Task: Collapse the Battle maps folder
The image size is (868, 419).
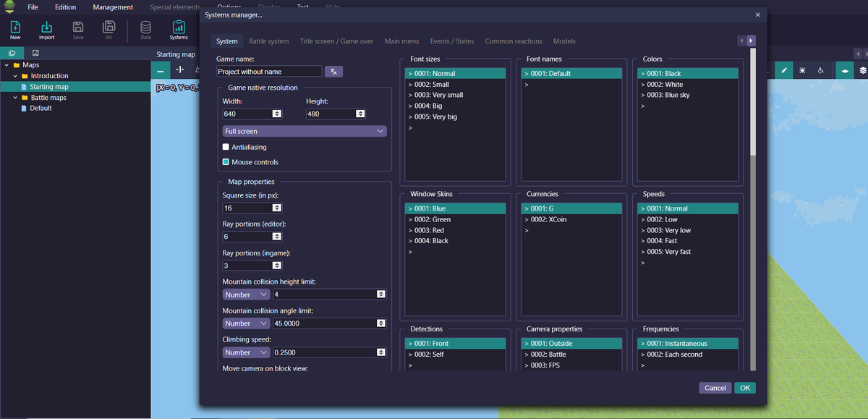Action: pos(15,98)
